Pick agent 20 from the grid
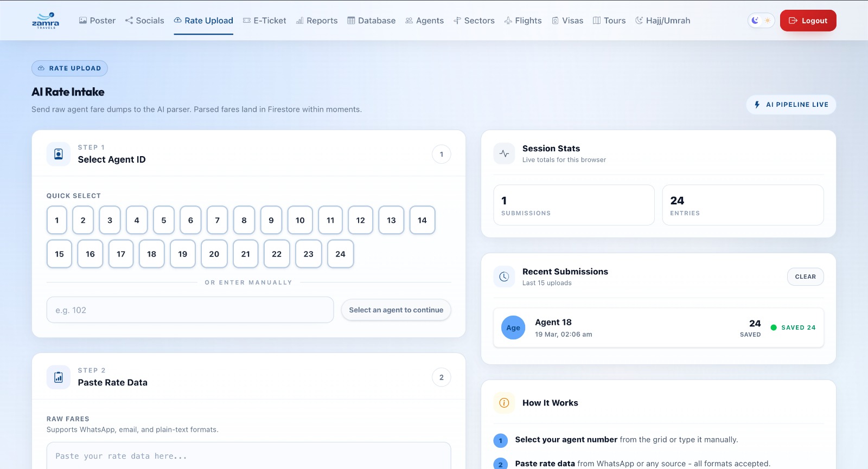The image size is (868, 469). point(214,254)
